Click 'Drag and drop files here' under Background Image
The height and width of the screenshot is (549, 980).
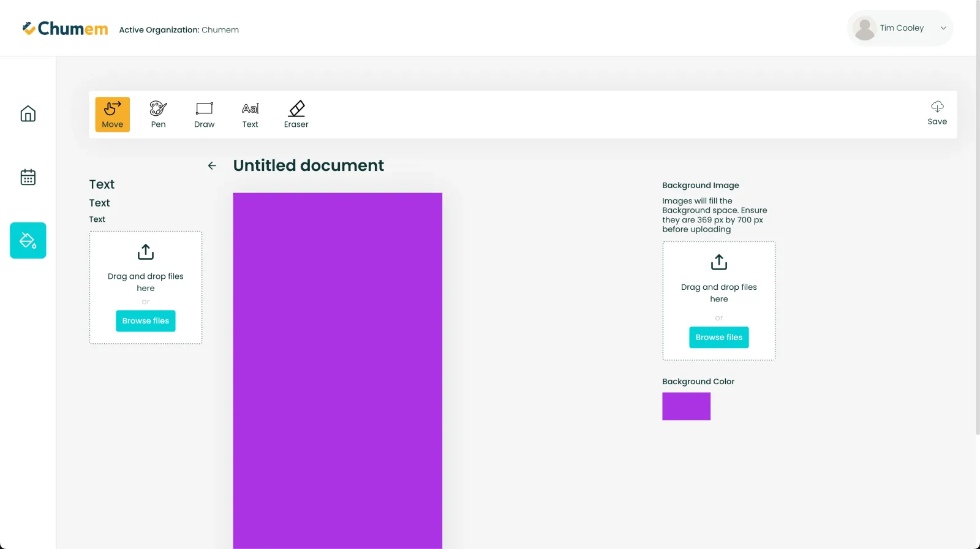[x=719, y=293]
